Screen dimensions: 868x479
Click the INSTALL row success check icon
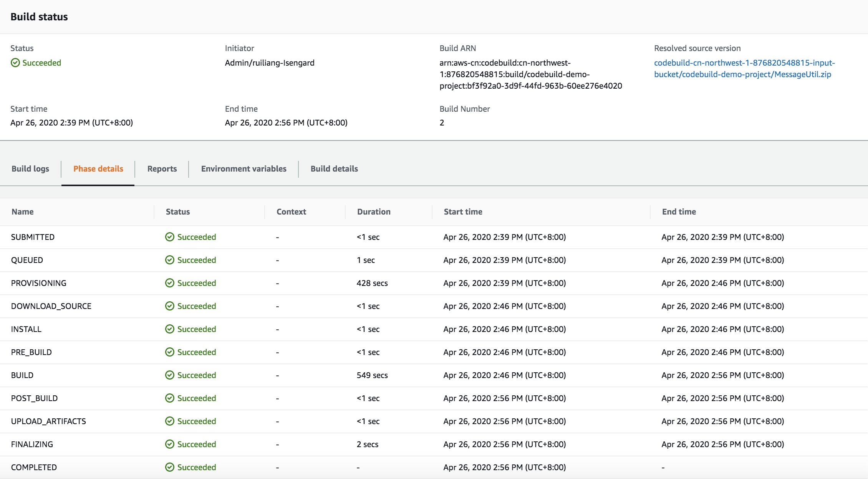click(170, 329)
